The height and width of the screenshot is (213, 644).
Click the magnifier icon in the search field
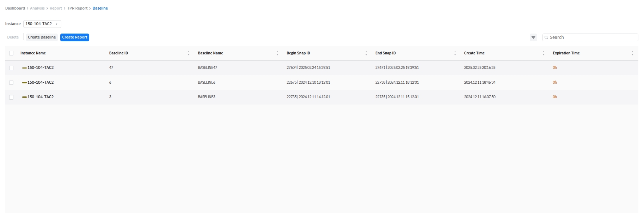point(546,37)
